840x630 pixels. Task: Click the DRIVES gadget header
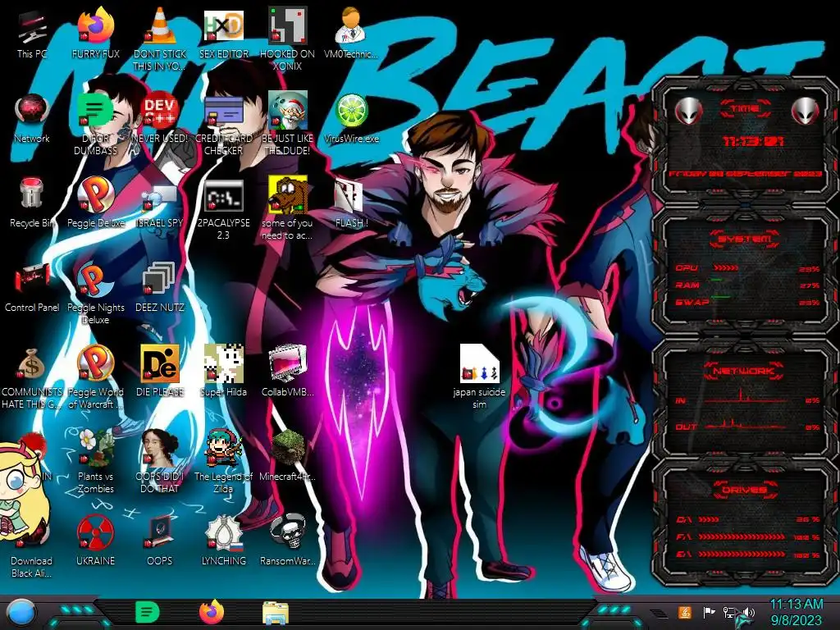(x=744, y=490)
